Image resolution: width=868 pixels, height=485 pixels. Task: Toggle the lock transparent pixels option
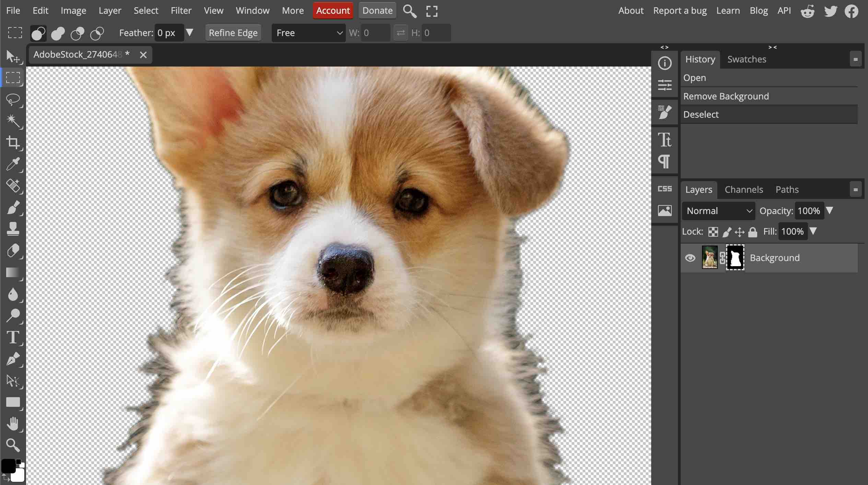713,232
